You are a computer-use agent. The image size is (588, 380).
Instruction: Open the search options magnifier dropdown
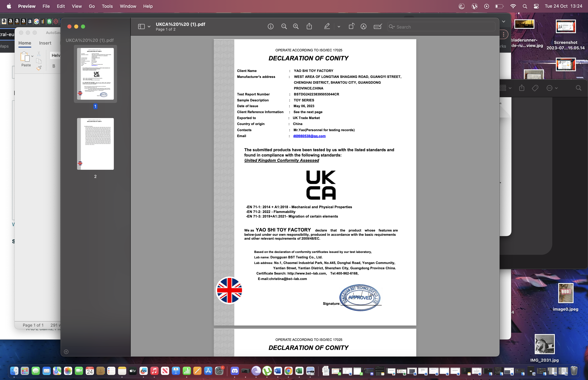click(392, 27)
